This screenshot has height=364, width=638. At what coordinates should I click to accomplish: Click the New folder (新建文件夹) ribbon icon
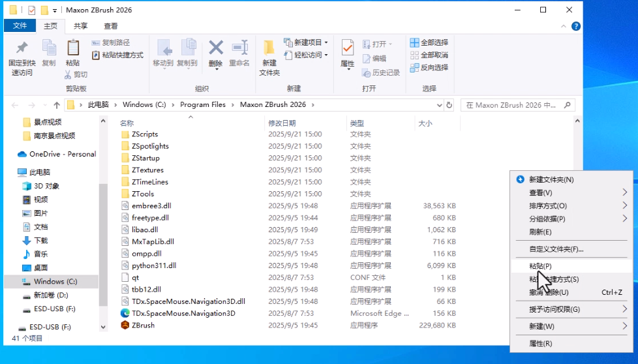[x=269, y=48]
